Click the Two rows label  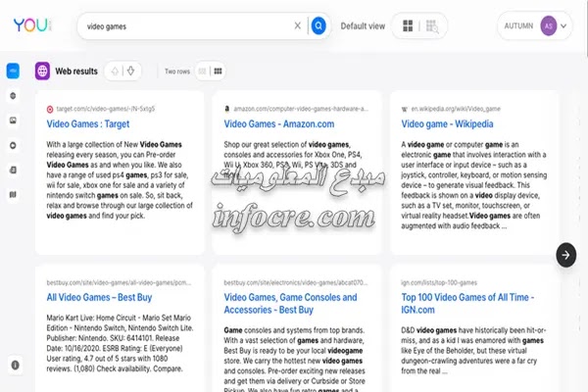pyautogui.click(x=177, y=72)
